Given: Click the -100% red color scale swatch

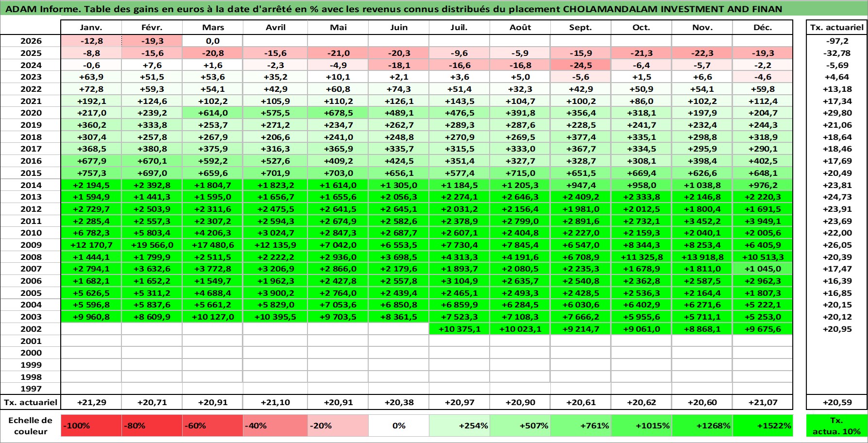Looking at the screenshot, I should 91,426.
